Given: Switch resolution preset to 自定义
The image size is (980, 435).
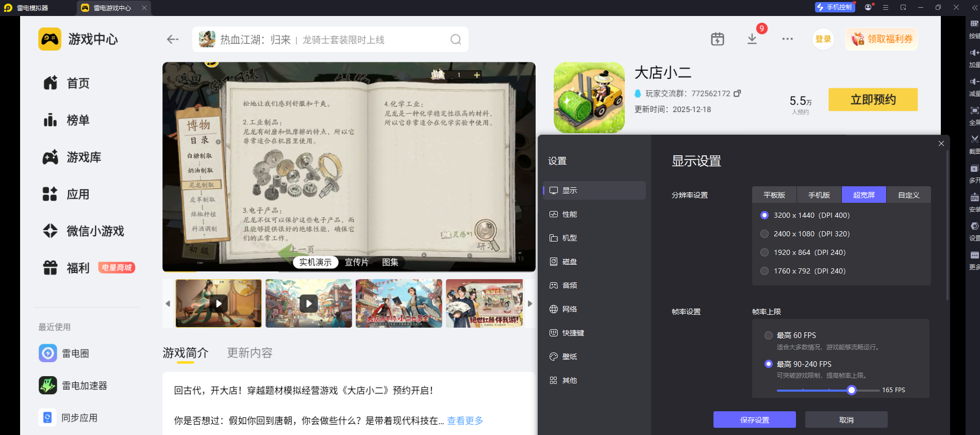Looking at the screenshot, I should coord(909,195).
